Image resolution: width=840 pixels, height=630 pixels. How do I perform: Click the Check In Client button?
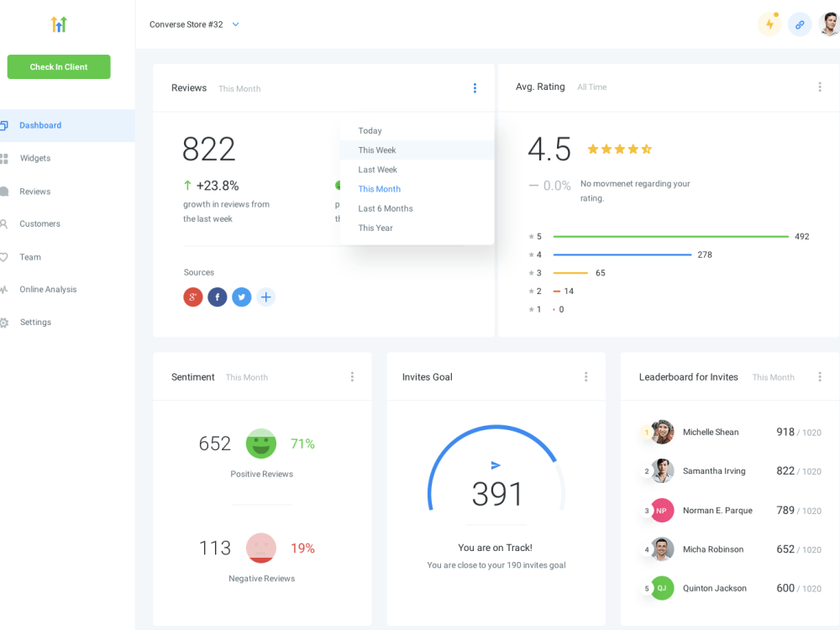(59, 67)
